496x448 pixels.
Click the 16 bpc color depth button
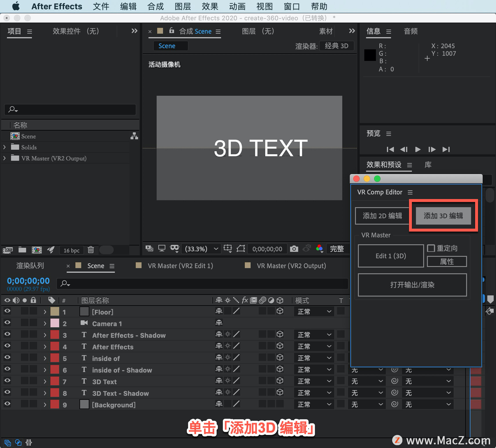click(x=71, y=250)
